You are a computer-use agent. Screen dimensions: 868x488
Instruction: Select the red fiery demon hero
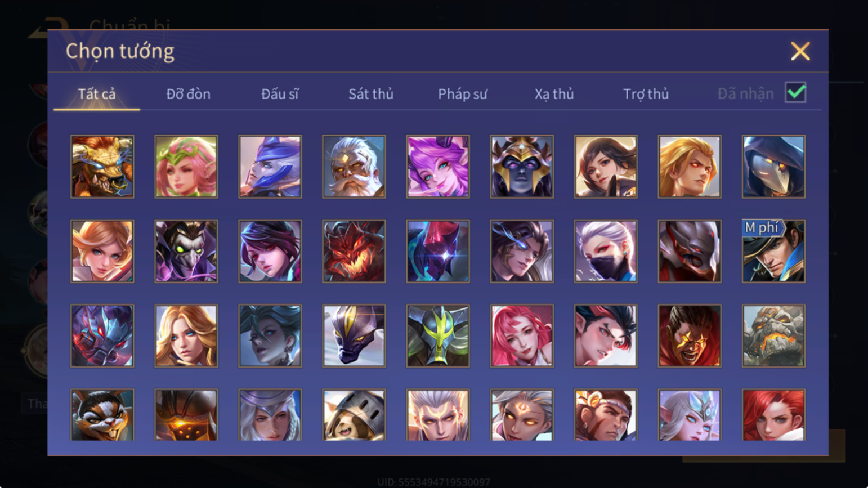tap(354, 251)
